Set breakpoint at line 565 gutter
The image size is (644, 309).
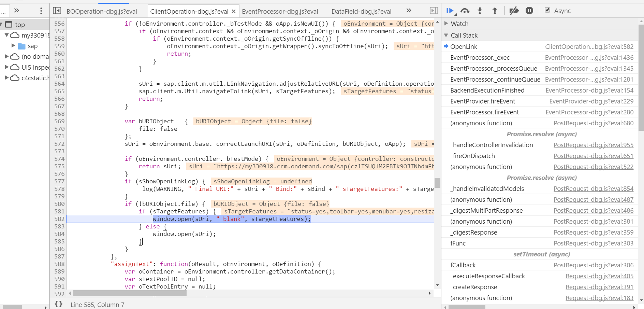59,91
